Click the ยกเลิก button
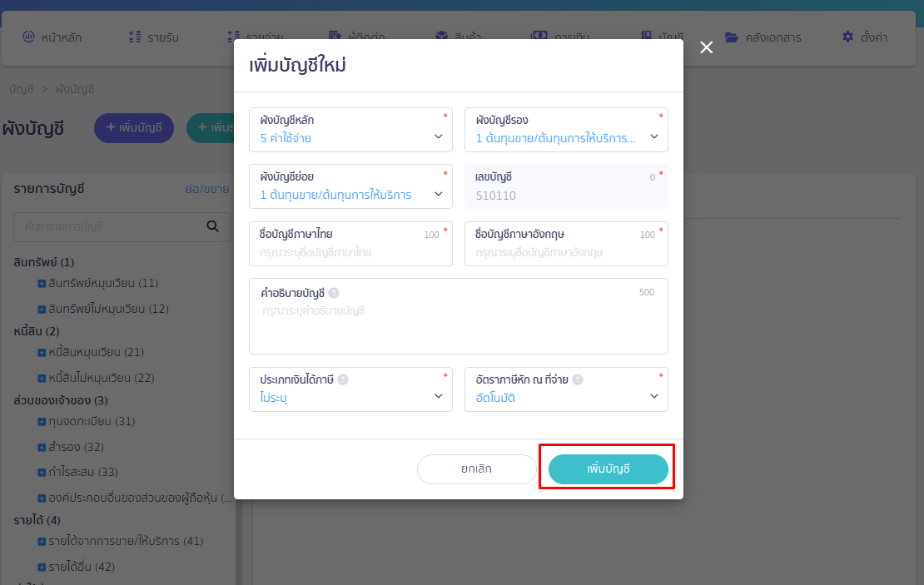 pos(476,469)
